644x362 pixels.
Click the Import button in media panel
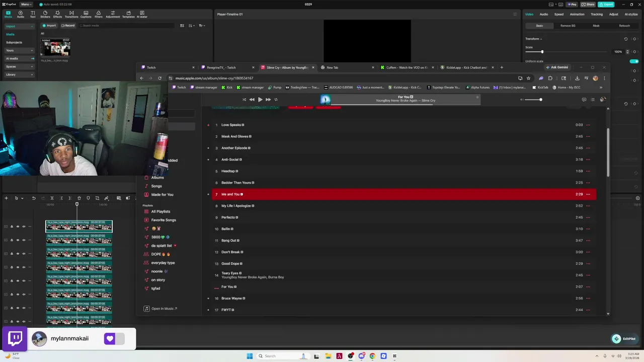(x=49, y=26)
